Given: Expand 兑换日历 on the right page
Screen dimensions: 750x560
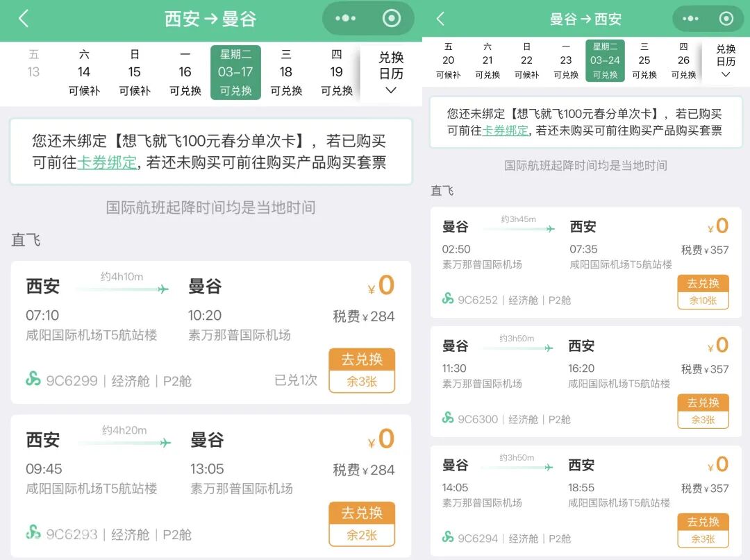Looking at the screenshot, I should (725, 62).
